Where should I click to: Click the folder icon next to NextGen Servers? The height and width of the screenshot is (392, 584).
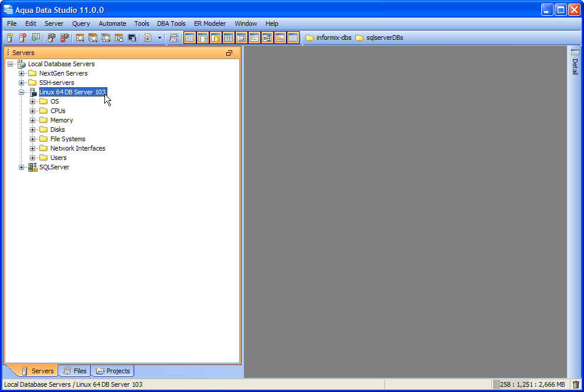pyautogui.click(x=32, y=73)
